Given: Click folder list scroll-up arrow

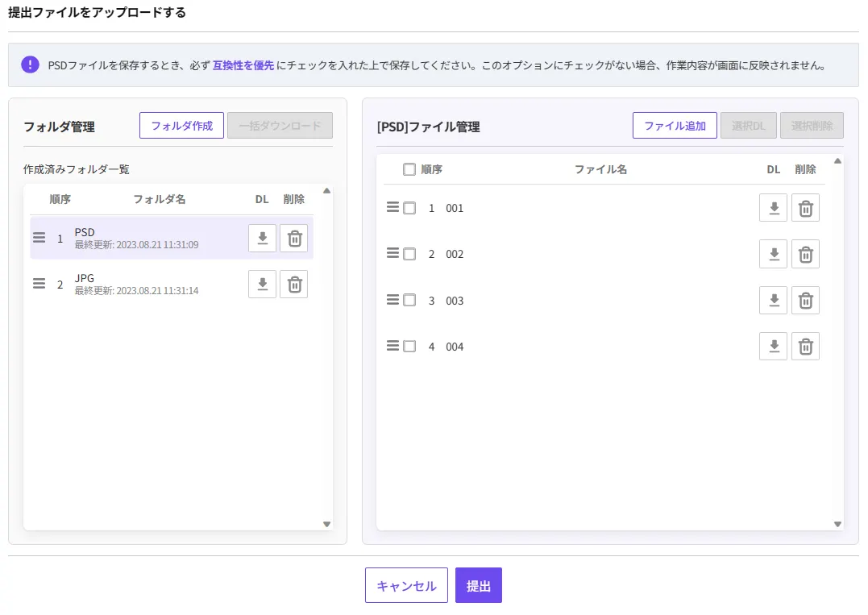Looking at the screenshot, I should point(326,191).
